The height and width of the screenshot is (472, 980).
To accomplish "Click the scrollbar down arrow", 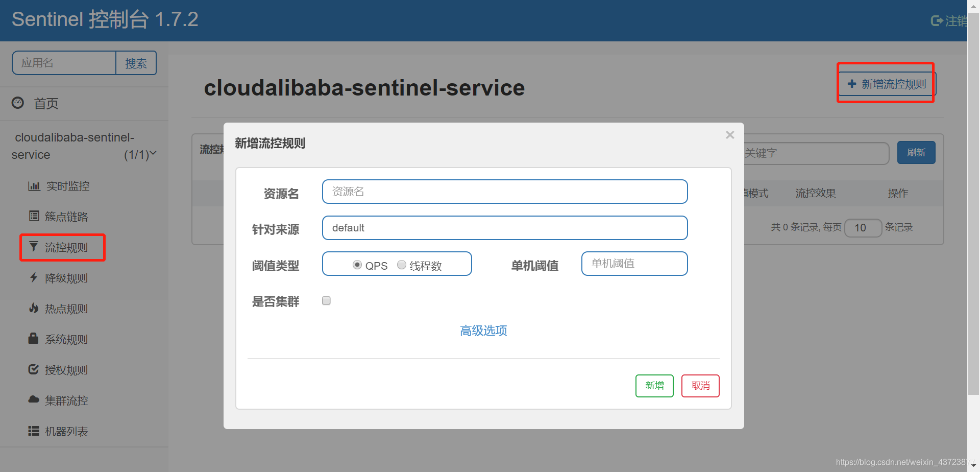I will [973, 465].
